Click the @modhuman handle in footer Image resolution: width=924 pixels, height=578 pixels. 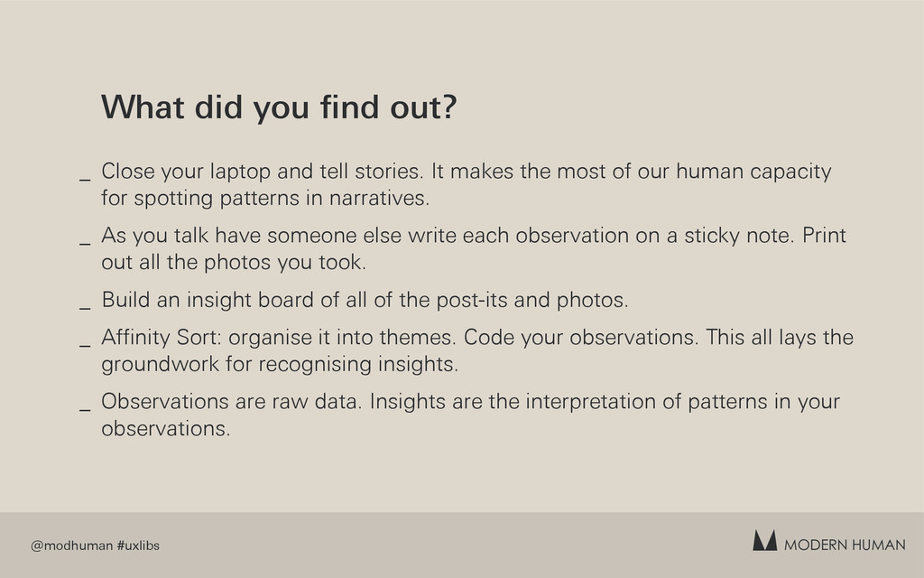[x=71, y=545]
